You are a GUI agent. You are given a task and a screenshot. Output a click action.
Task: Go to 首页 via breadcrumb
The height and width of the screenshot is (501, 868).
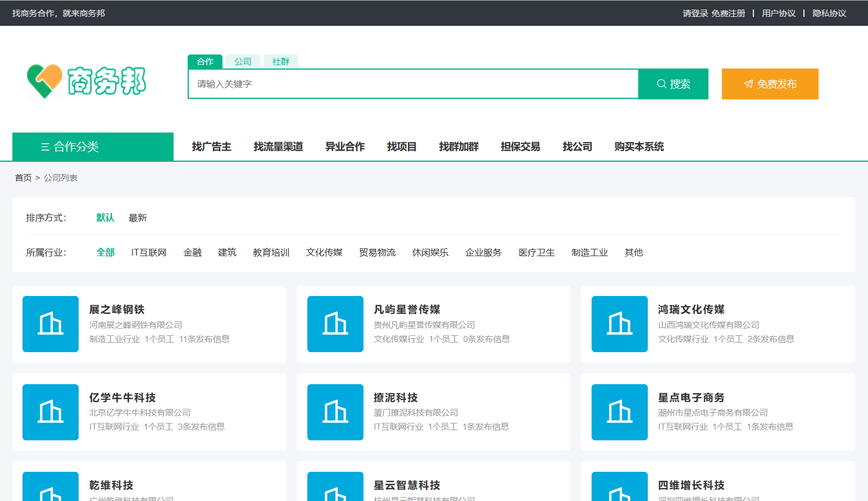[x=23, y=178]
